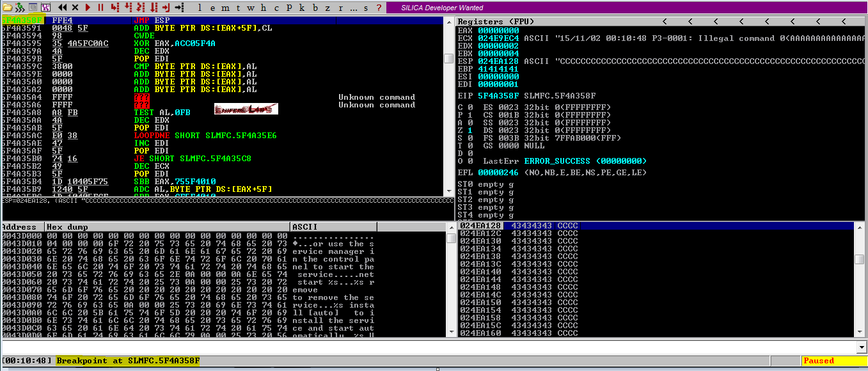Image resolution: width=868 pixels, height=371 pixels.
Task: Open the Log window via 'l' button
Action: [200, 8]
